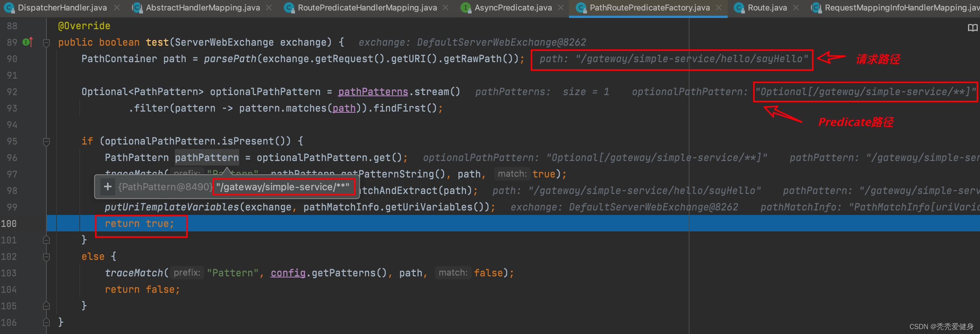
Task: Switch to DispatcherHandler.java tab
Action: (62, 7)
